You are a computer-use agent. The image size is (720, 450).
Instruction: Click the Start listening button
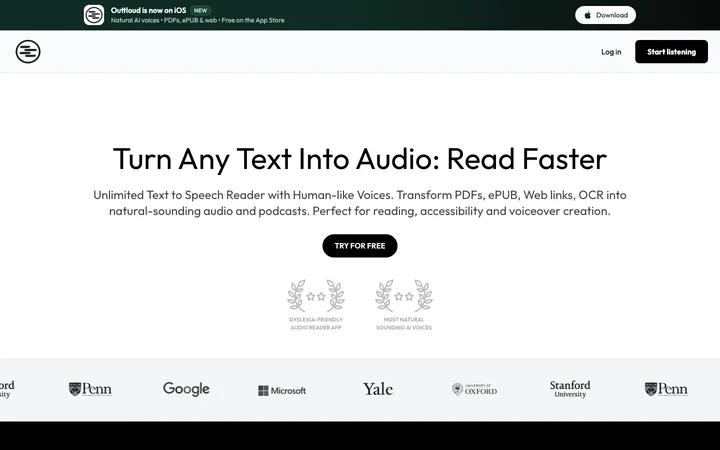pos(671,52)
